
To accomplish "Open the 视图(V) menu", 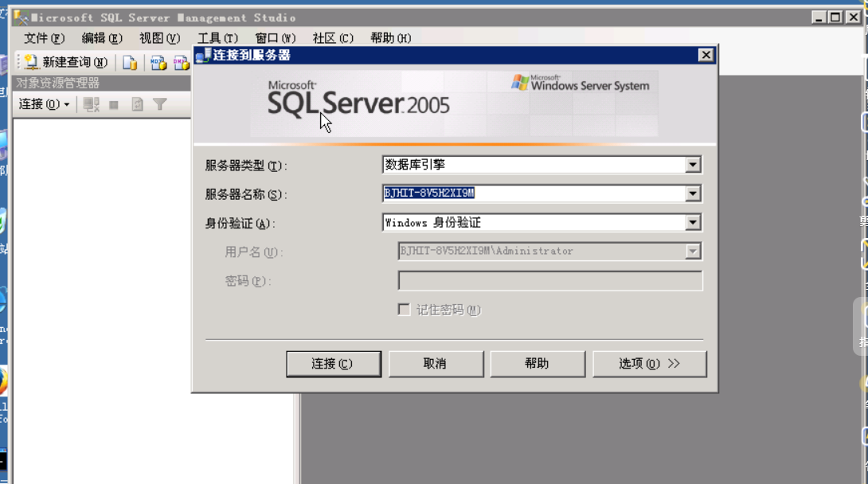I will (159, 38).
